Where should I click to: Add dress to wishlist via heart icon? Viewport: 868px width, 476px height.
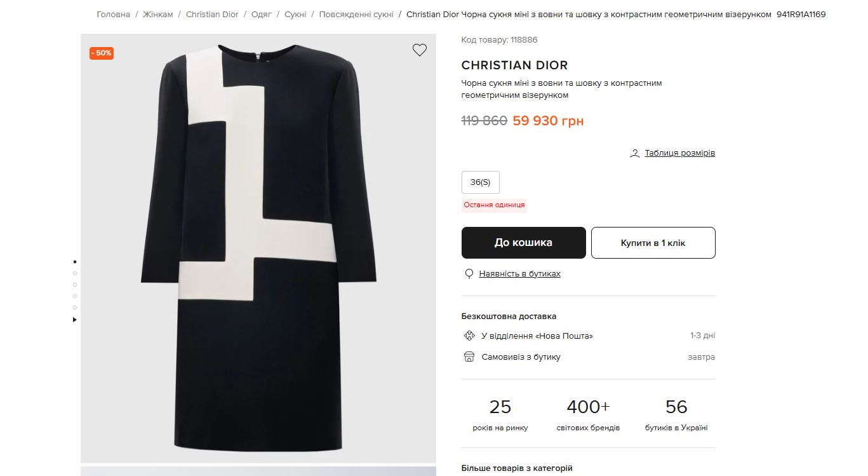click(419, 50)
